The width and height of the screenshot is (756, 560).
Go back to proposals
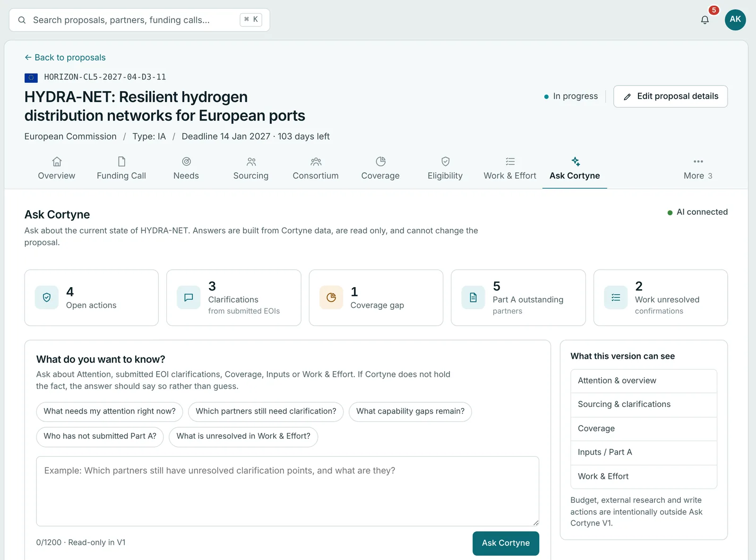click(x=65, y=58)
